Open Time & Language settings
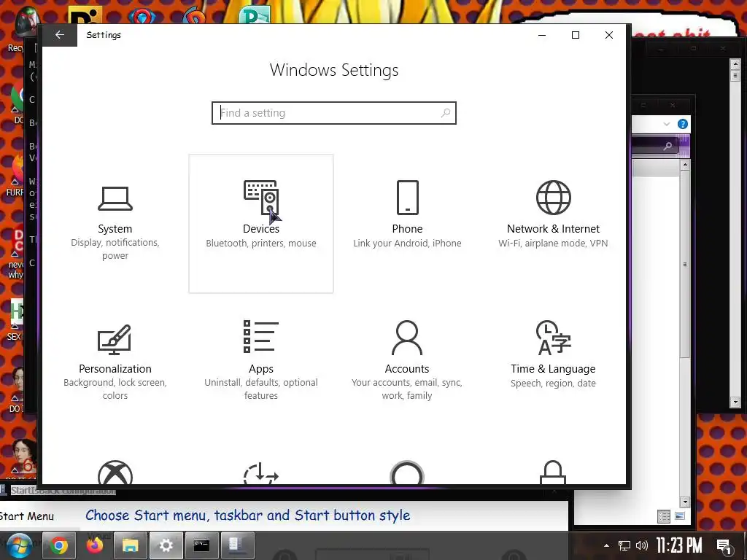The width and height of the screenshot is (747, 560). click(553, 362)
